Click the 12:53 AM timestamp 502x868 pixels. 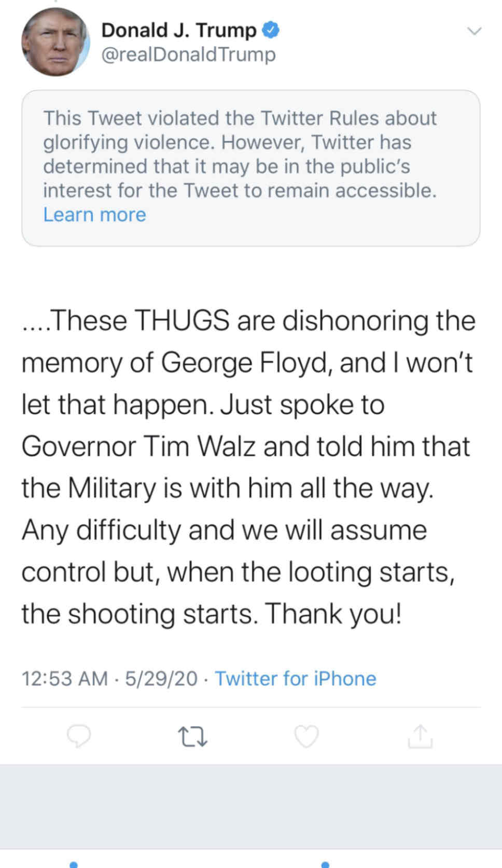[64, 678]
